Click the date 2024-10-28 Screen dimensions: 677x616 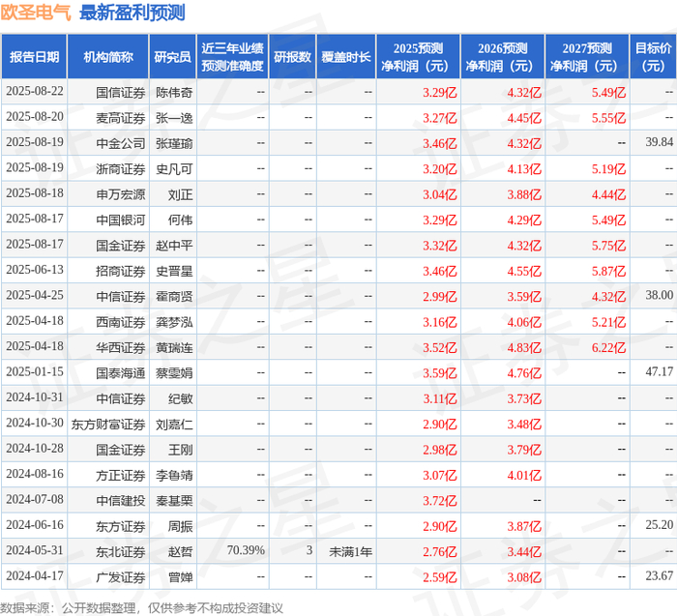coord(35,449)
